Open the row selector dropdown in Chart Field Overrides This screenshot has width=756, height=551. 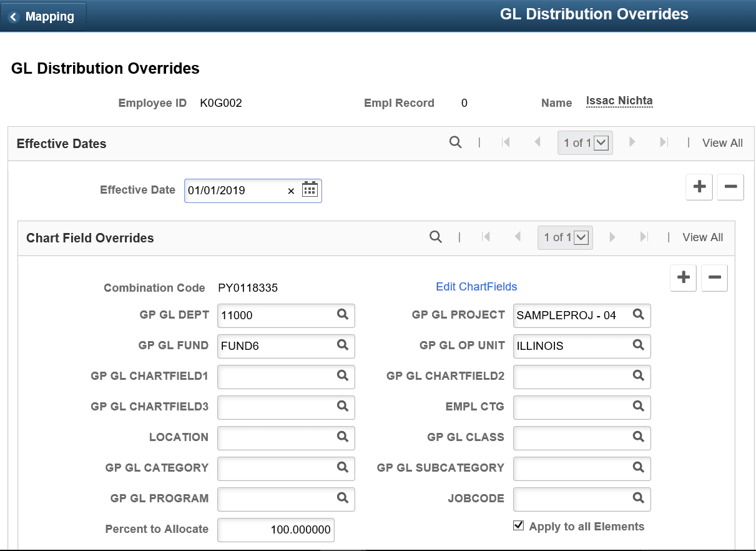pyautogui.click(x=581, y=237)
